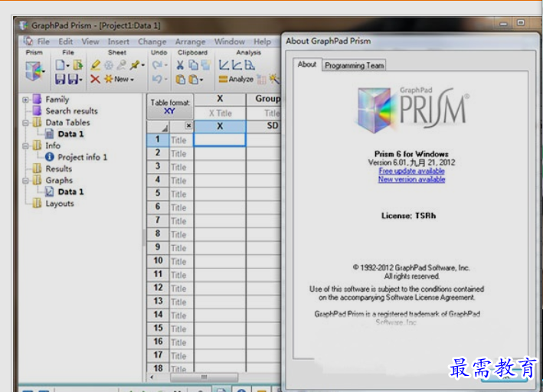Click the Table format XY button
Image resolution: width=543 pixels, height=392 pixels.
pos(170,106)
